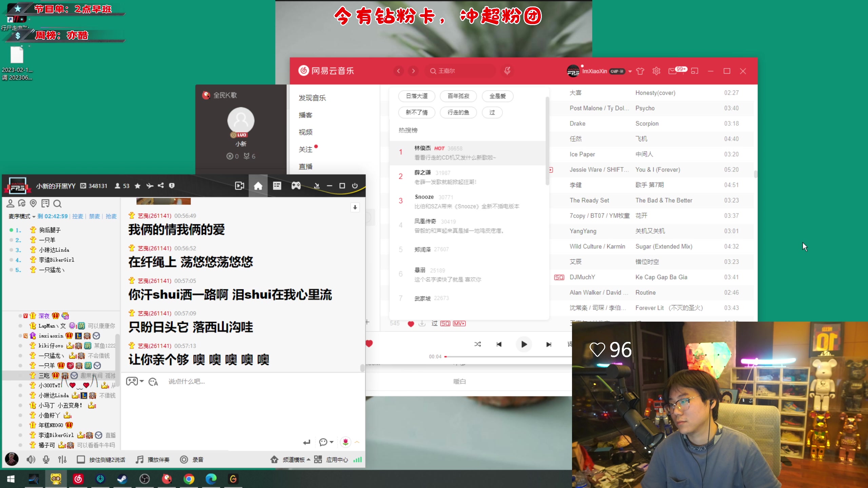This screenshot has width=868, height=488.
Task: Open the 麦序模式 dropdown
Action: coord(20,216)
